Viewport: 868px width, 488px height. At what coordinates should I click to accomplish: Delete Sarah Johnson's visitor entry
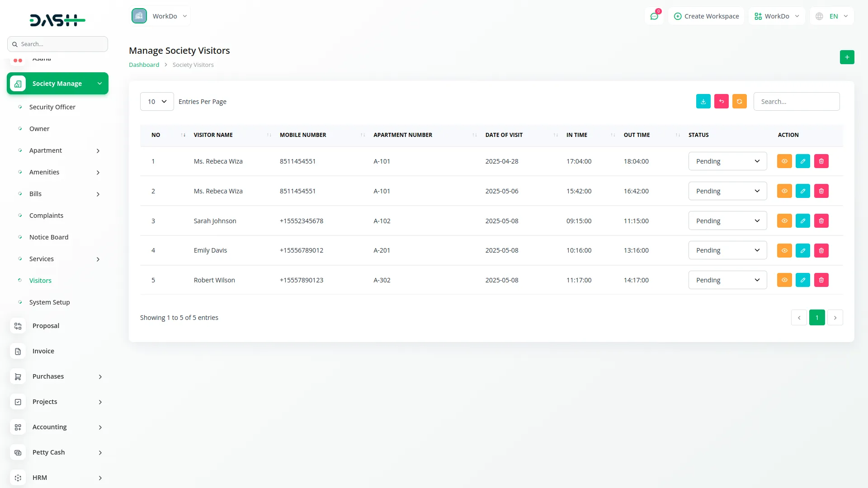coord(821,221)
